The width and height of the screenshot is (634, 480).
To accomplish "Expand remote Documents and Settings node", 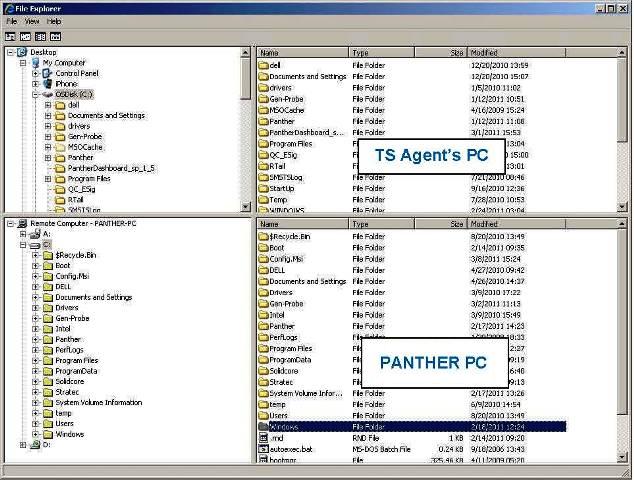I will tap(35, 297).
